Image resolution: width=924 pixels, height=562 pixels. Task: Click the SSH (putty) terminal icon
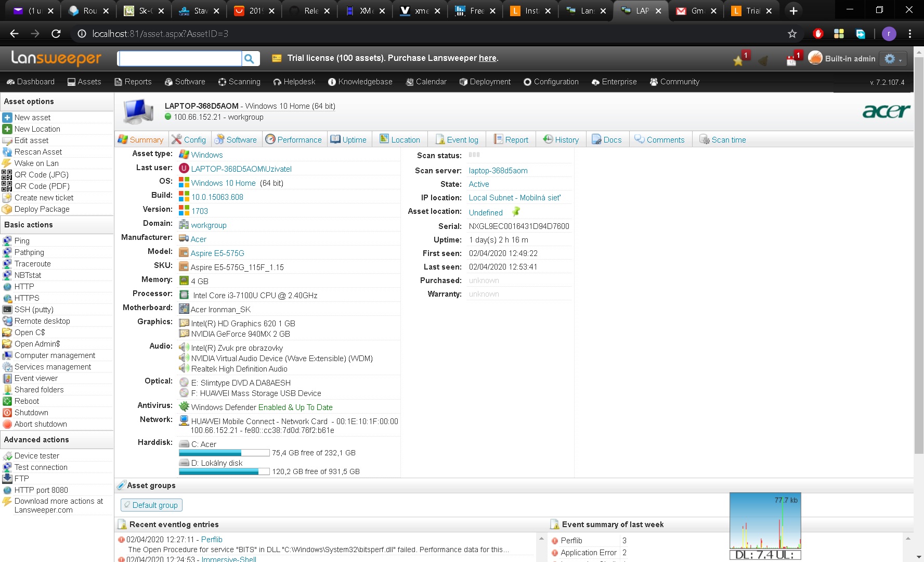click(x=7, y=310)
